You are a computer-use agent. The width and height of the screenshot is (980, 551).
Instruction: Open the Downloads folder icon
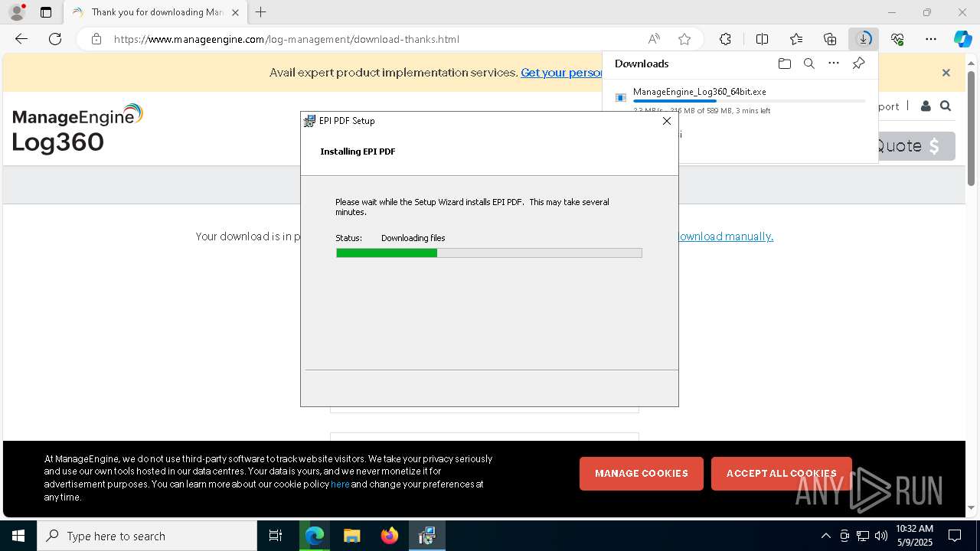tap(784, 64)
